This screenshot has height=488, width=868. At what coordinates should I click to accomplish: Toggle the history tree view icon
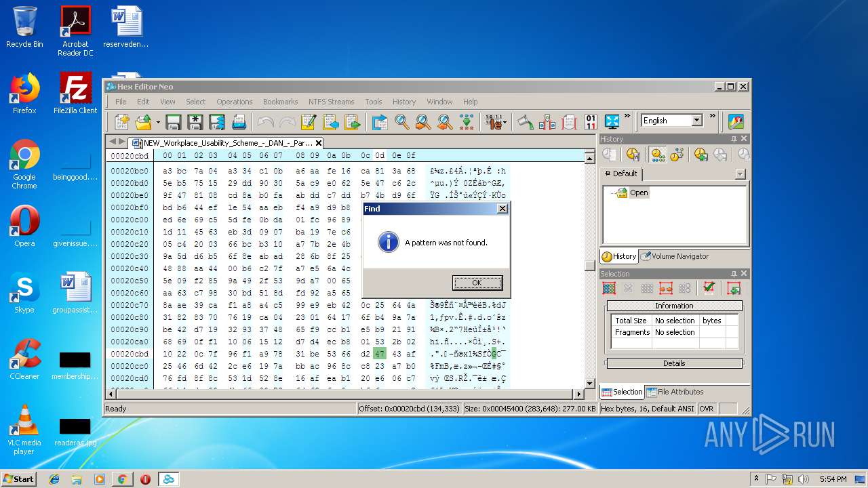[676, 155]
